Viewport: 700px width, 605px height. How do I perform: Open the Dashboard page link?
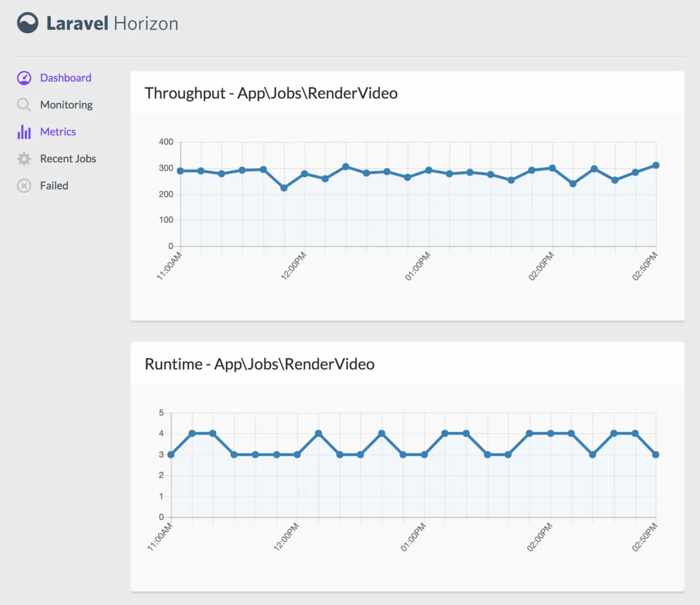pos(65,78)
